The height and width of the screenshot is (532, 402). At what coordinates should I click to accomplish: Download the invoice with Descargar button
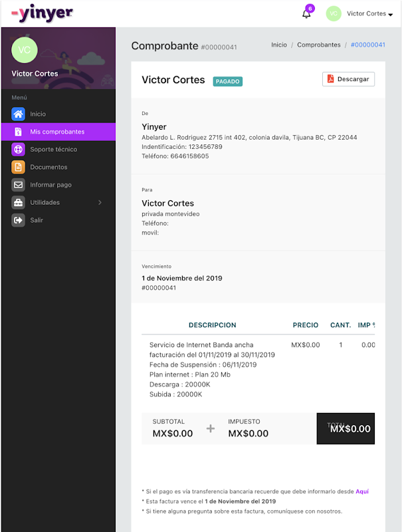click(x=348, y=79)
